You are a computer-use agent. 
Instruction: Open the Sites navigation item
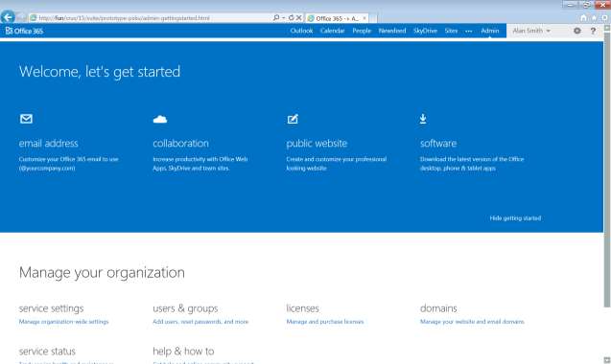[451, 31]
